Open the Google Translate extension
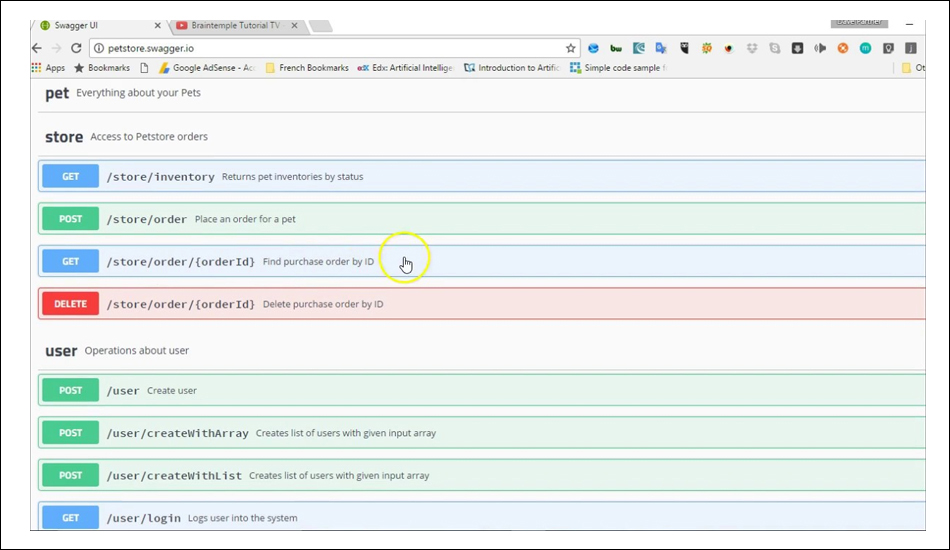The width and height of the screenshot is (950, 550). (x=661, y=48)
